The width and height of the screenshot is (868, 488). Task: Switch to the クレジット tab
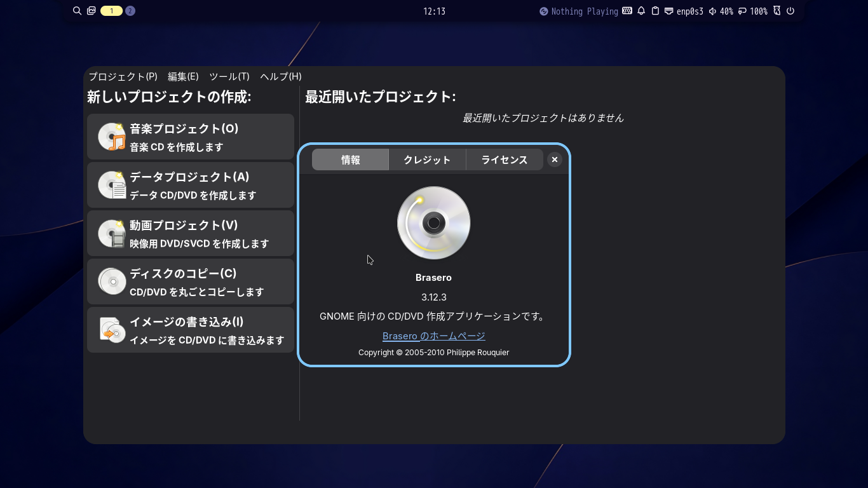[427, 159]
